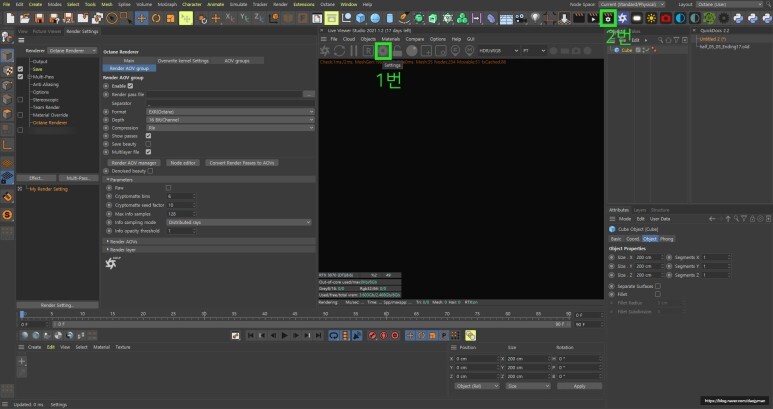Toggle the Z-axis lock icon
Image resolution: width=773 pixels, height=409 pixels.
[x=259, y=18]
